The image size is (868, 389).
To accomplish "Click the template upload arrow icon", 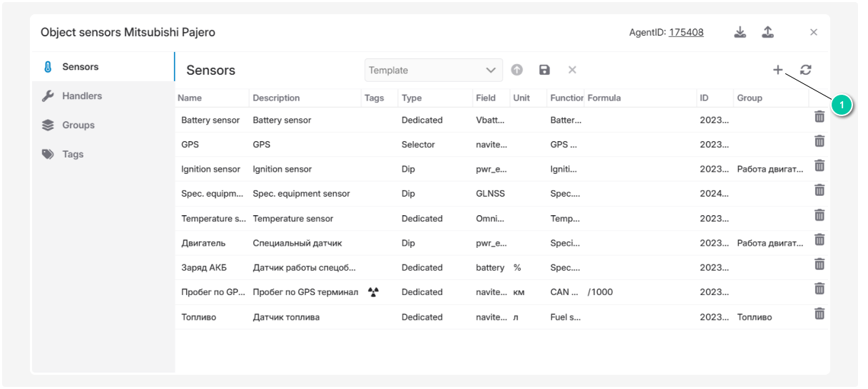I will click(x=517, y=70).
